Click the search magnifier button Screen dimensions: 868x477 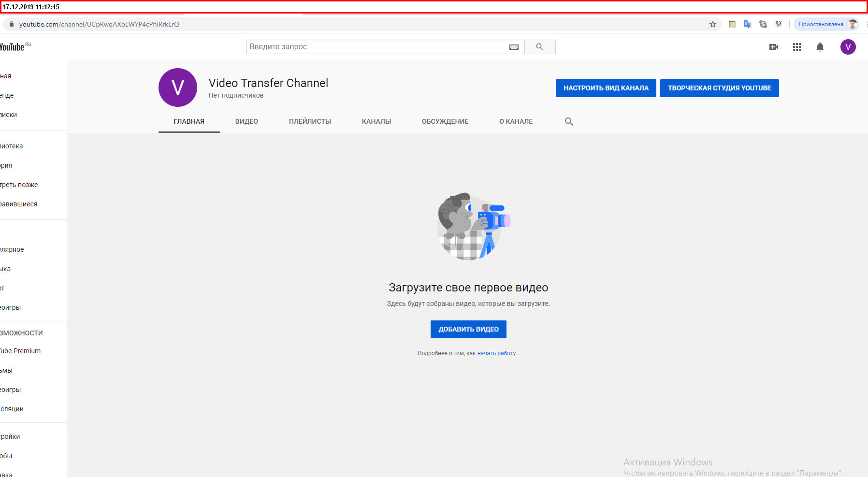point(540,47)
